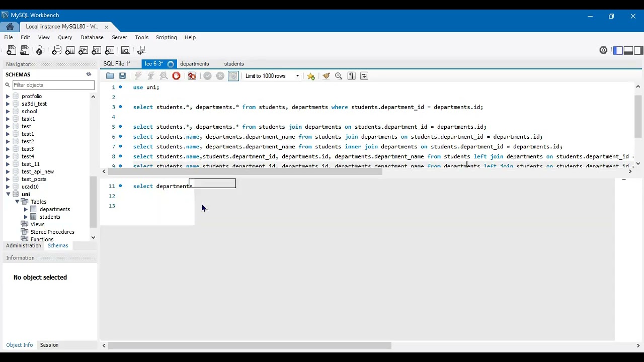
Task: Save the script with floppy icon
Action: click(x=122, y=76)
